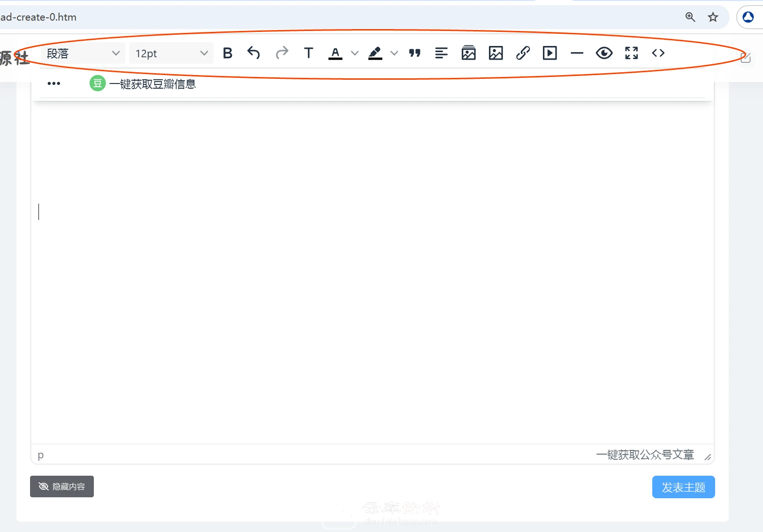Open the 段落 paragraph format dropdown
The height and width of the screenshot is (532, 763).
(x=83, y=53)
